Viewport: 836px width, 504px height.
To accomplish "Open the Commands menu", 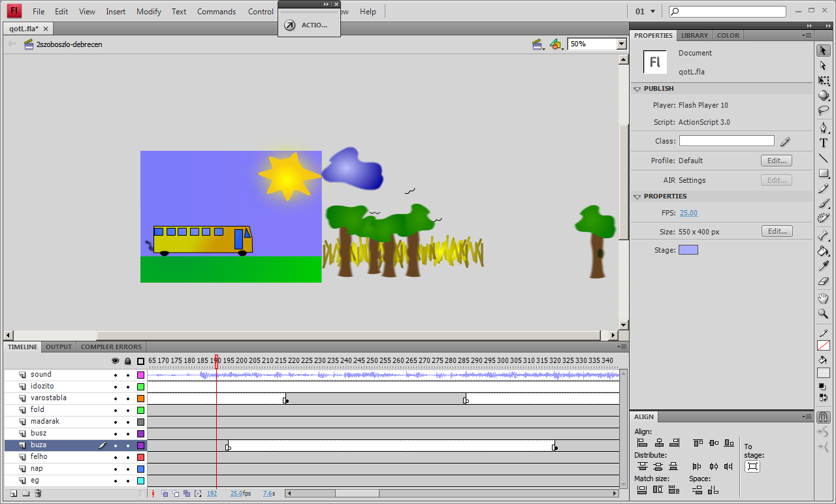I will (216, 12).
